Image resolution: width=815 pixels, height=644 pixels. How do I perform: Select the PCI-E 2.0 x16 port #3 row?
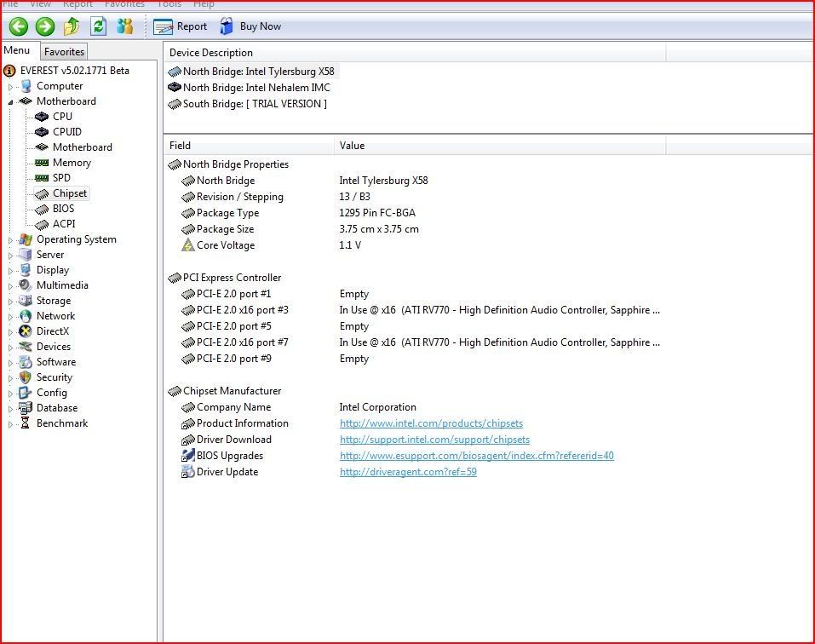click(420, 310)
